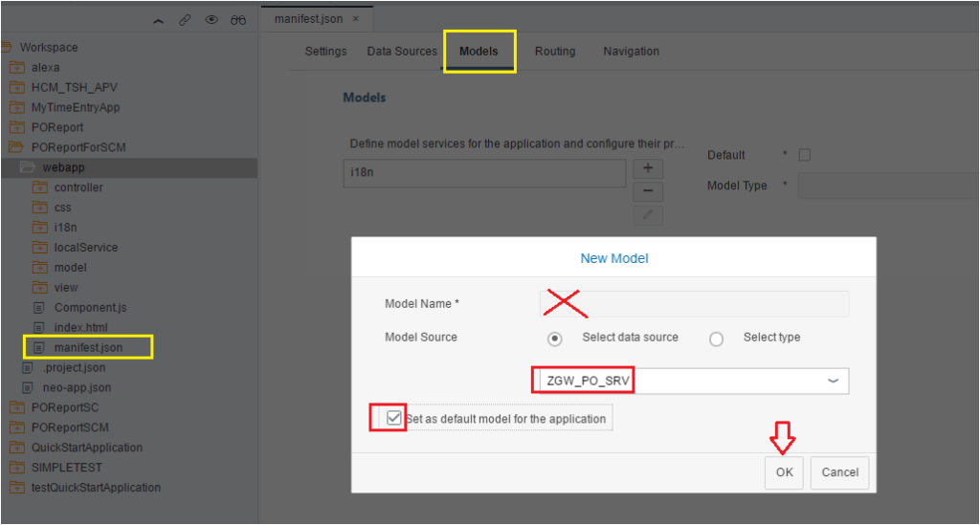The width and height of the screenshot is (980, 525).
Task: Toggle Set as default model checkbox
Action: pyautogui.click(x=393, y=418)
